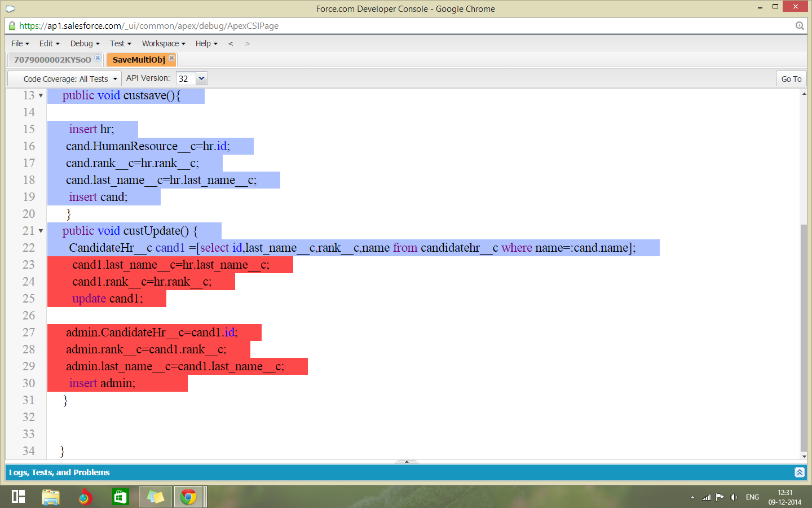Click the volume speaker icon in system tray
This screenshot has height=508, width=812.
[734, 497]
